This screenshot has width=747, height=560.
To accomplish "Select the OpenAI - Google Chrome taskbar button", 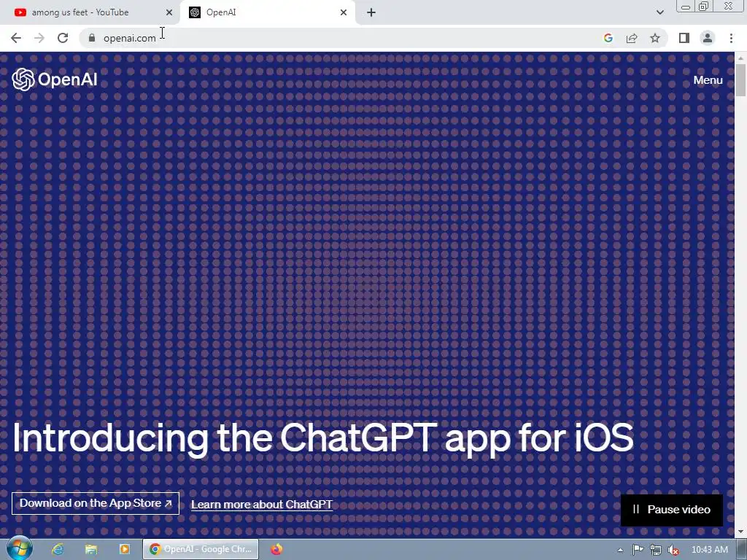I will (201, 549).
